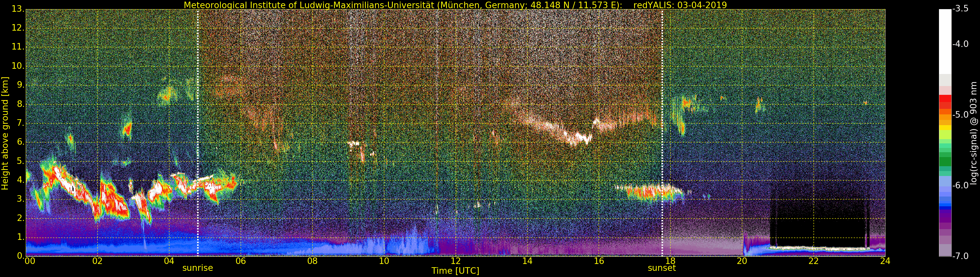Click time-axis tick label 10
Image resolution: width=980 pixels, height=277 pixels.
(x=384, y=261)
